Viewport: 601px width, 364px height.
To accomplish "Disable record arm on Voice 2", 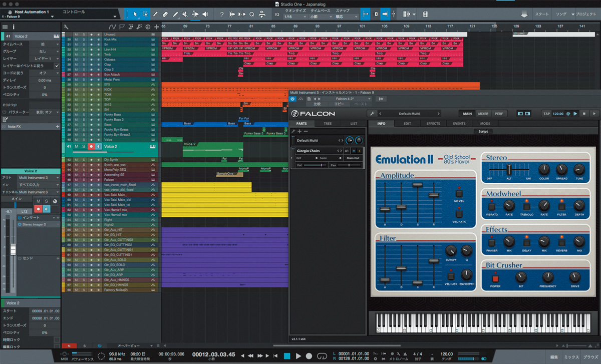I will coord(92,146).
